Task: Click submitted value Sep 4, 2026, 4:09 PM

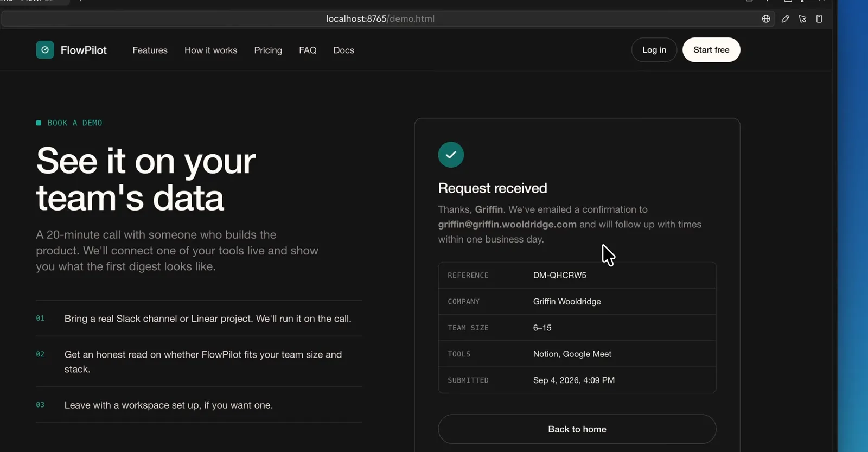Action: click(574, 380)
